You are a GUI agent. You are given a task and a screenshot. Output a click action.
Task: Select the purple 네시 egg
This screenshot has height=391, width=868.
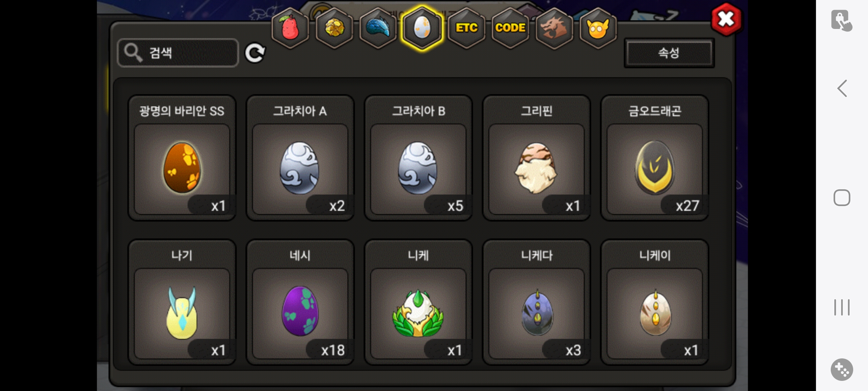click(x=300, y=302)
